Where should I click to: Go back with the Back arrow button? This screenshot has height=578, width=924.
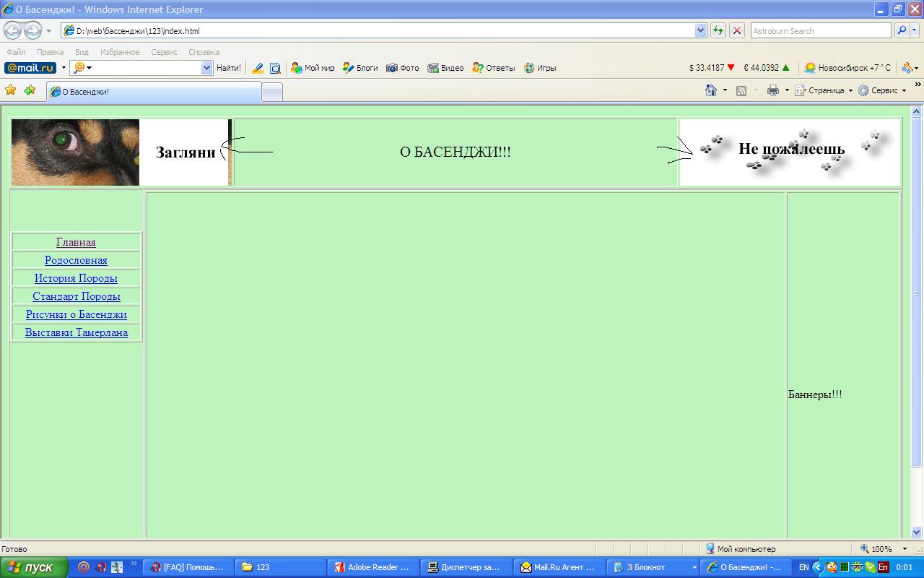tap(13, 31)
